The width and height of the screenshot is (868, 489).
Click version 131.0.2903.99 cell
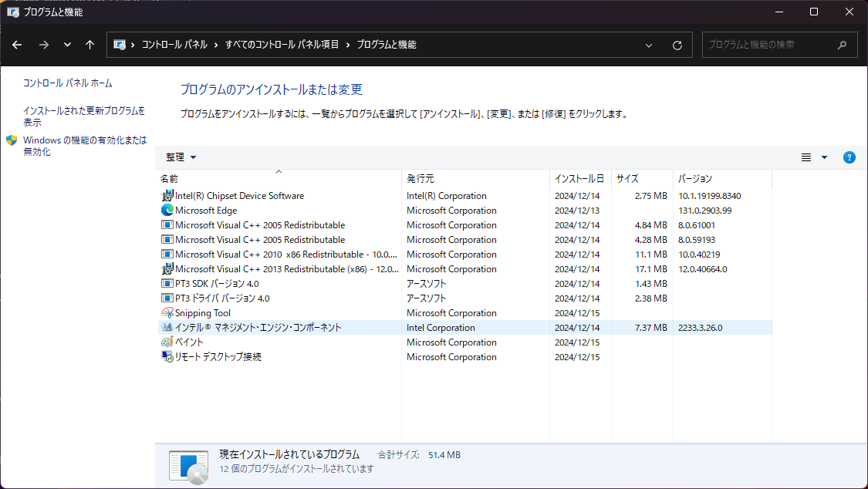tap(704, 211)
